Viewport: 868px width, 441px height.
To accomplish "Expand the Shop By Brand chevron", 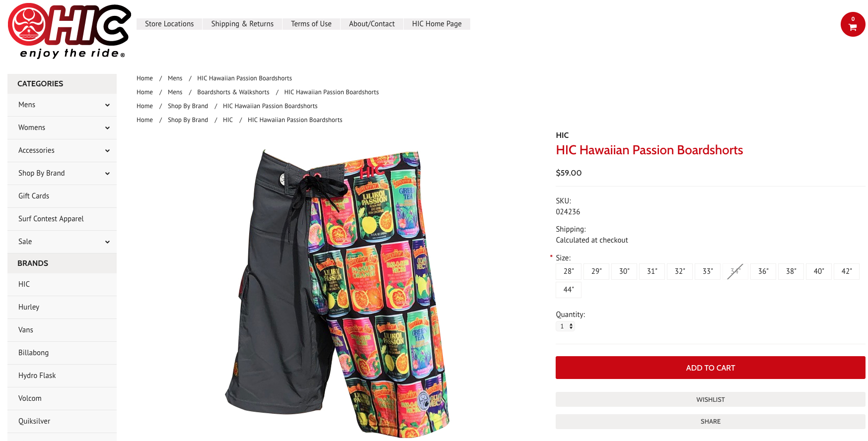I will point(107,174).
